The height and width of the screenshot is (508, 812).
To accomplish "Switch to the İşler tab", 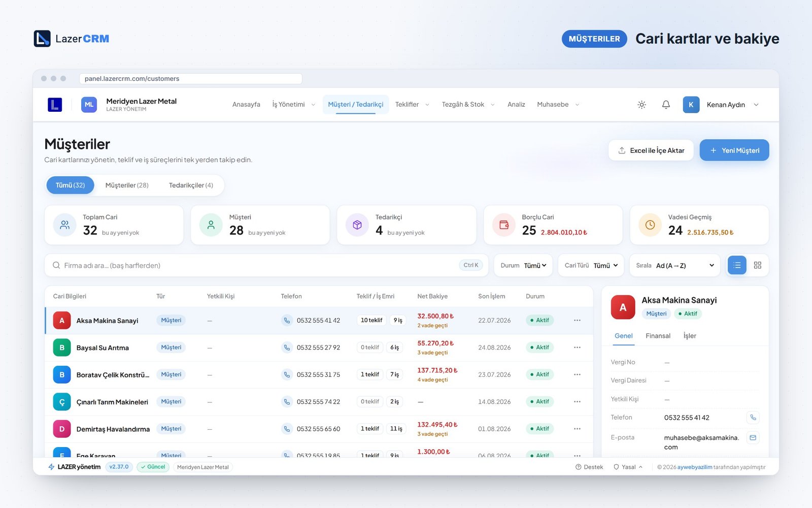I will click(690, 336).
